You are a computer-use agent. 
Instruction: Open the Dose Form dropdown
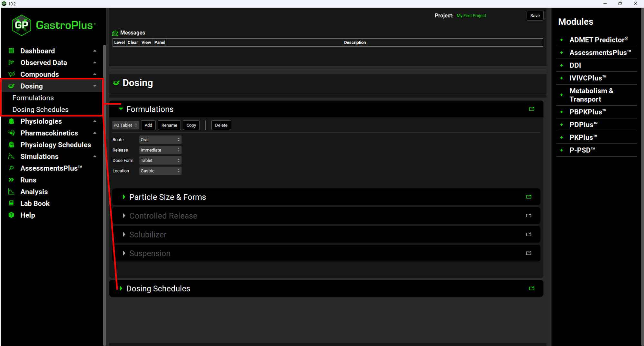[x=160, y=160]
